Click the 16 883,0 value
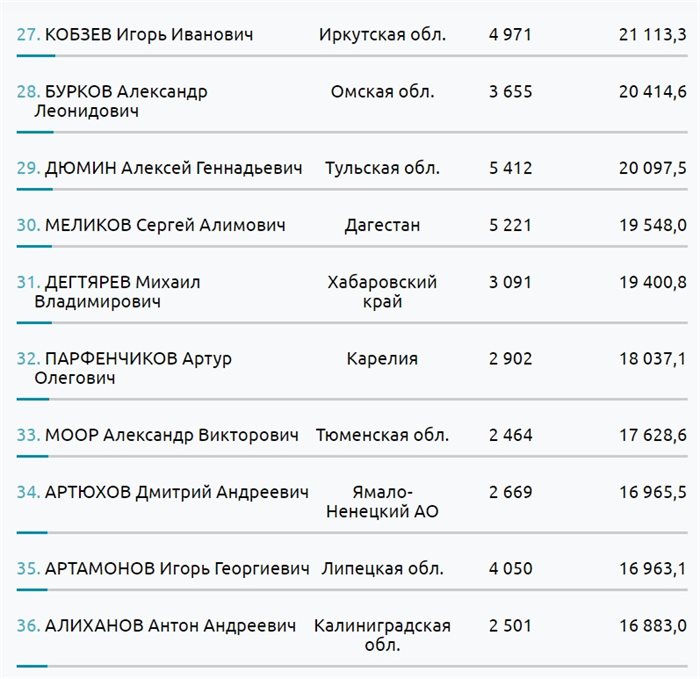700x679 pixels. [x=653, y=626]
